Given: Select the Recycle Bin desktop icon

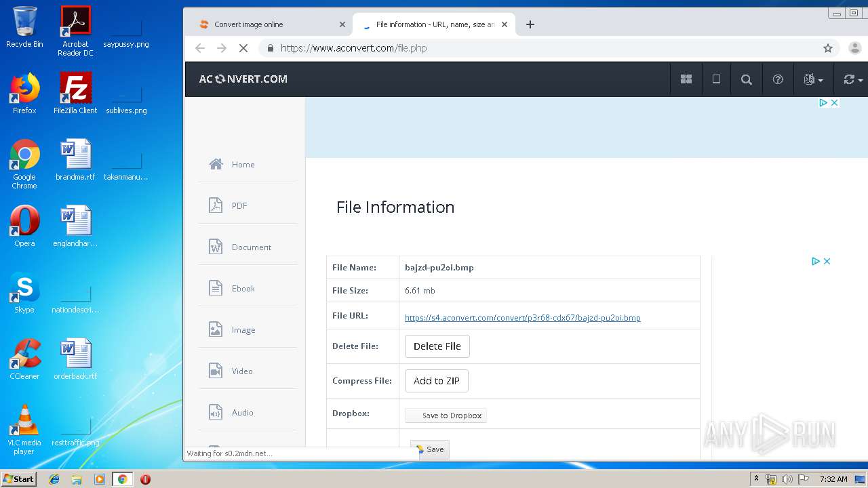Looking at the screenshot, I should (24, 27).
